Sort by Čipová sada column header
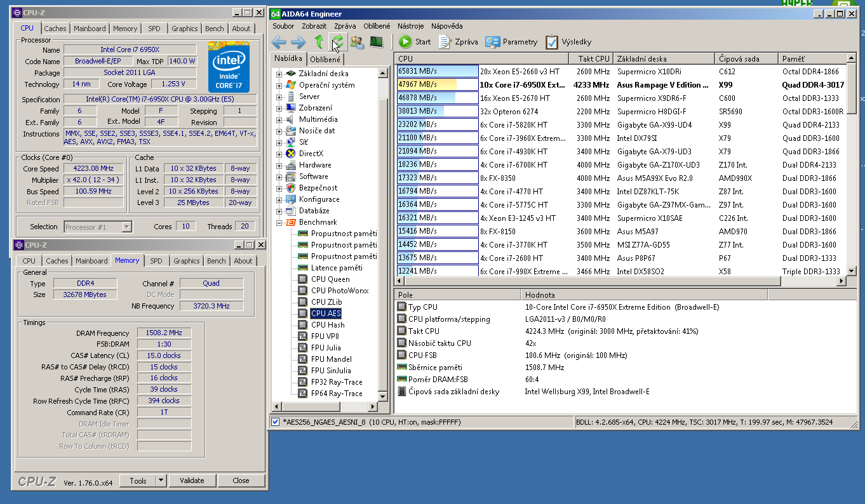Screen dimensions: 865x504 pos(747,58)
